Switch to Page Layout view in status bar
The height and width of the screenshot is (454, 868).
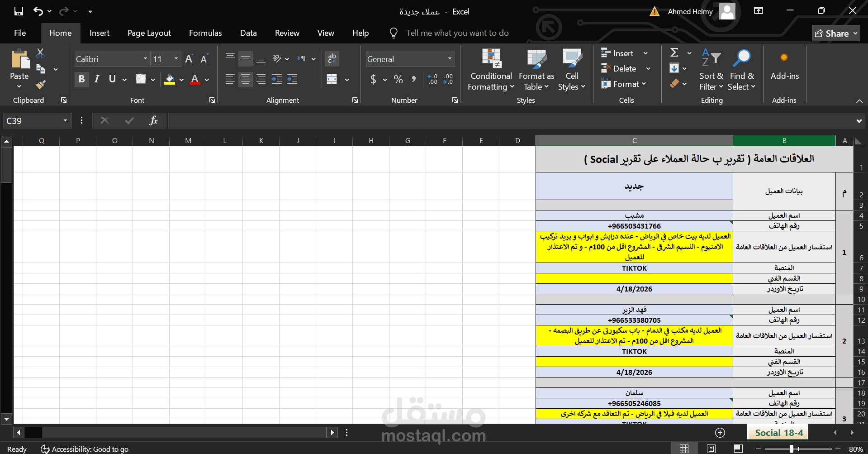click(711, 449)
